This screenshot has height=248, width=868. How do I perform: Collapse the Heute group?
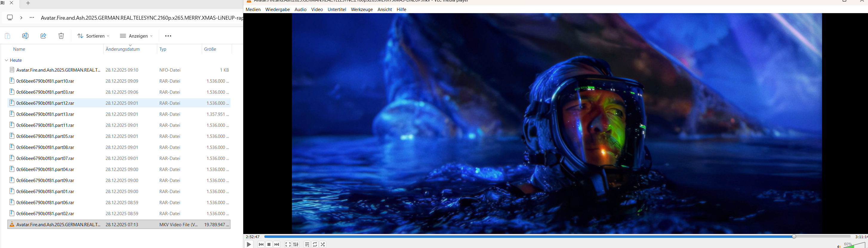pos(6,60)
